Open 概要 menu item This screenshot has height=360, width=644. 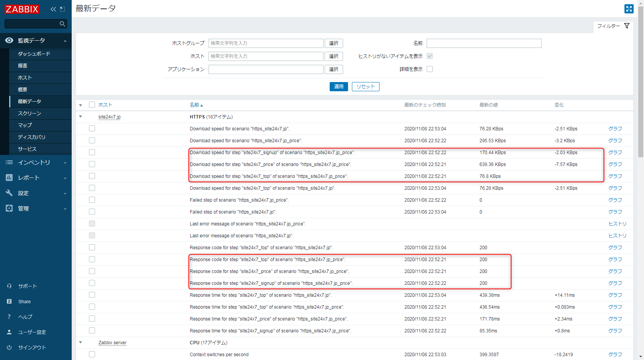point(40,90)
